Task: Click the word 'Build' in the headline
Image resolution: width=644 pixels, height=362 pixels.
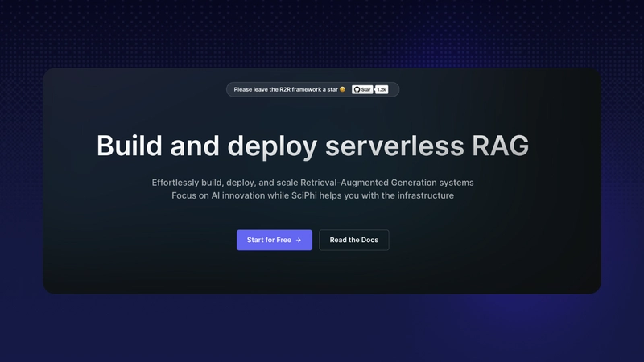Action: tap(129, 146)
